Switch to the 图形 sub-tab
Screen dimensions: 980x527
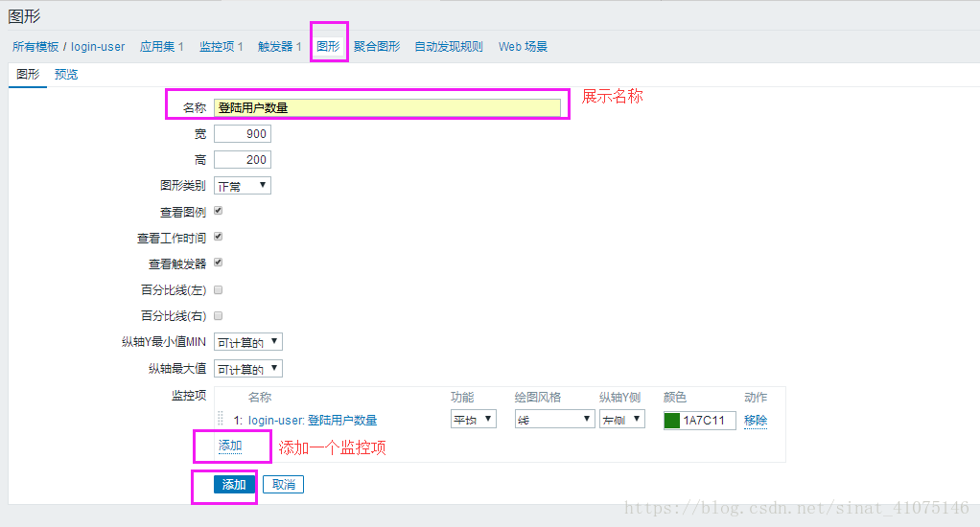(28, 75)
